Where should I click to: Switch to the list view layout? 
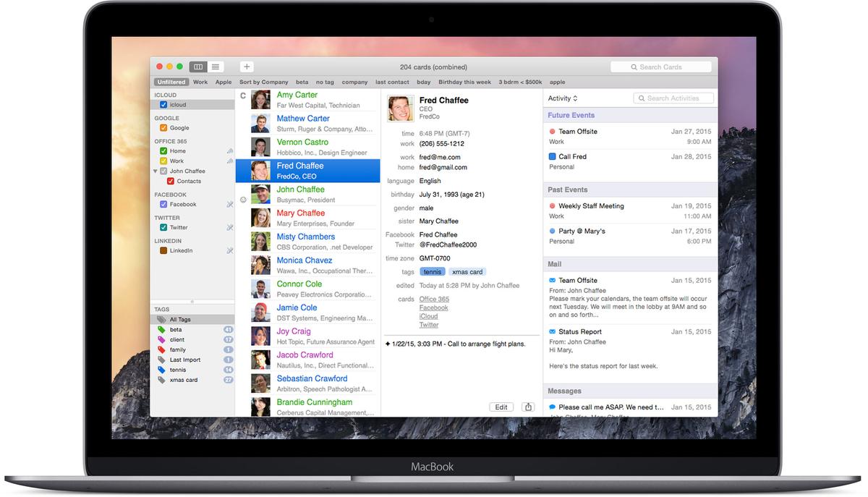coord(216,67)
